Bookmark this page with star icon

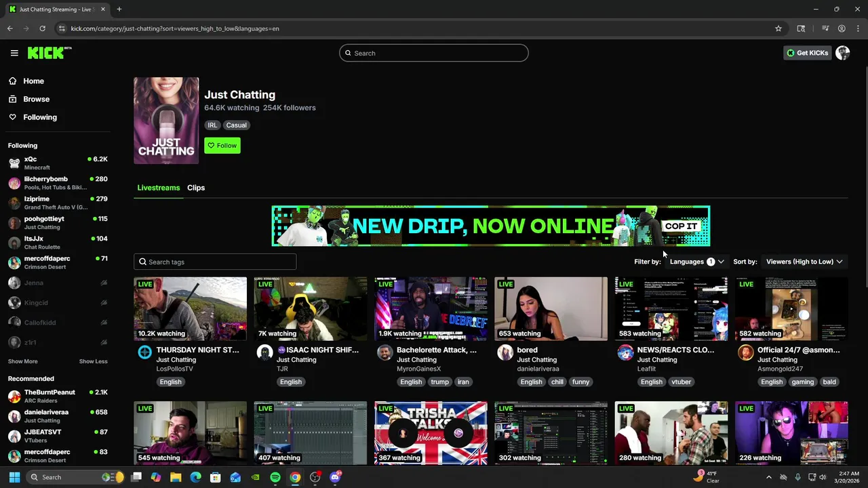tap(778, 28)
